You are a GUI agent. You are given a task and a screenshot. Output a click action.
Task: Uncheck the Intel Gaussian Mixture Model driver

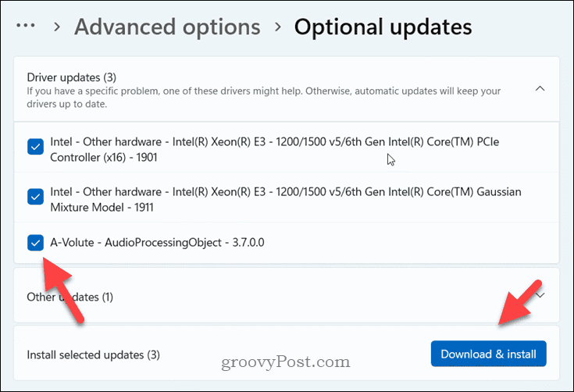tap(35, 197)
